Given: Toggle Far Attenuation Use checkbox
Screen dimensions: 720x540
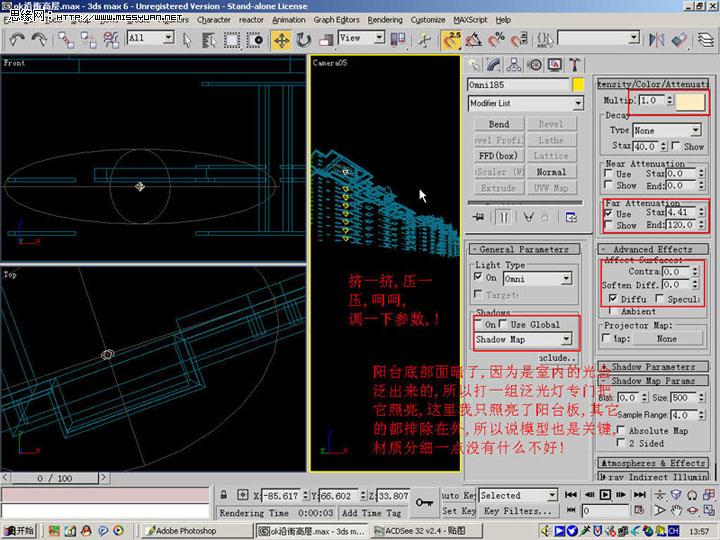Looking at the screenshot, I should click(608, 214).
